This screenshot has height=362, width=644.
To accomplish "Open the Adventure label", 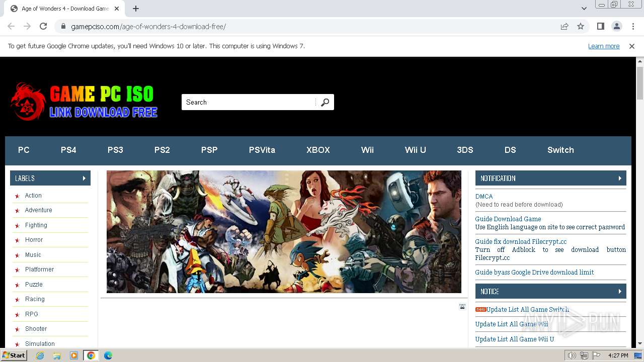I will [x=38, y=210].
